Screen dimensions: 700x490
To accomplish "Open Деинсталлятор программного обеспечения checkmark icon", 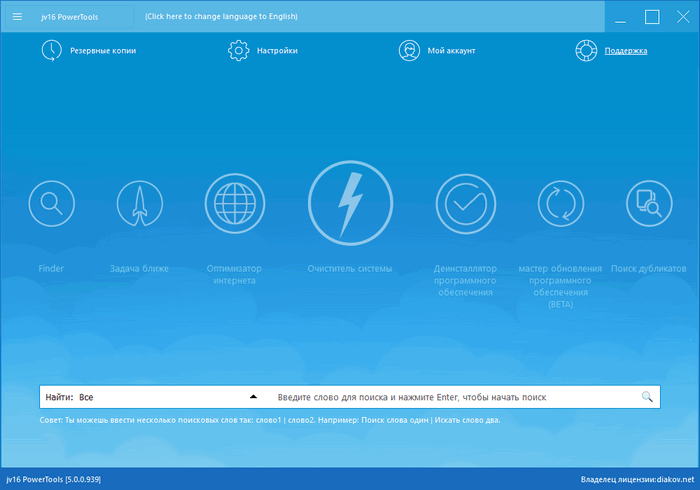I will (466, 204).
